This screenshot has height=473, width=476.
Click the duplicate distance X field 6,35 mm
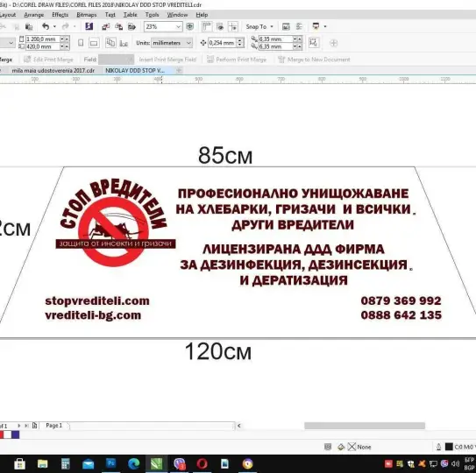(275, 39)
